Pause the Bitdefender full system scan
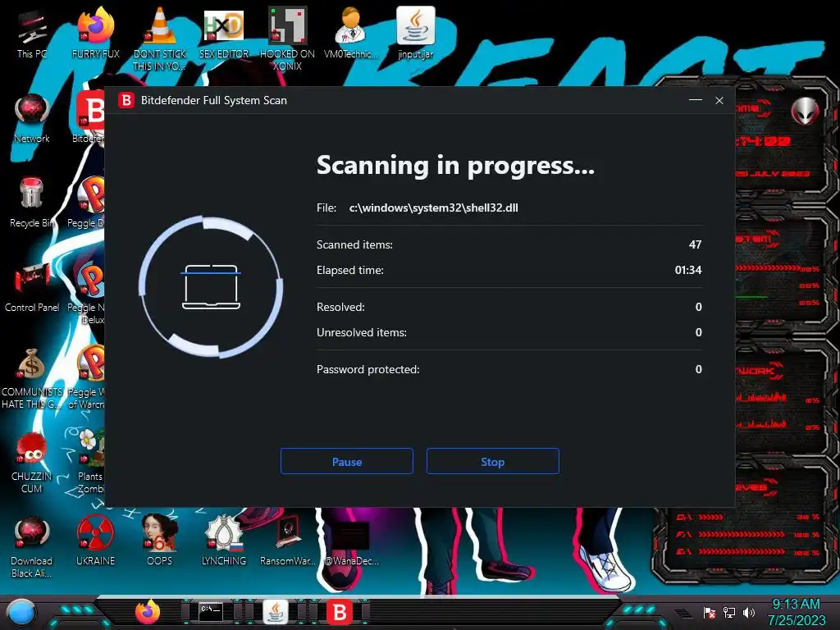 (x=347, y=461)
